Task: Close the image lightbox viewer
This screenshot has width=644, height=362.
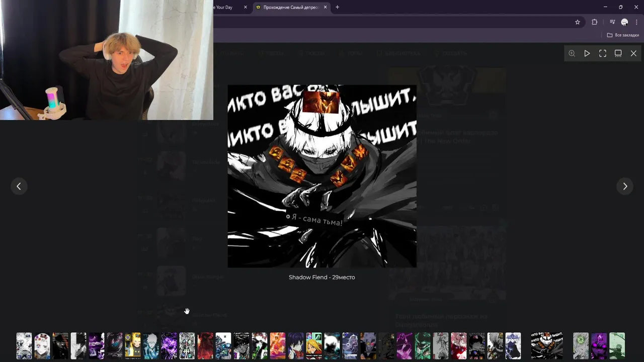Action: point(633,53)
